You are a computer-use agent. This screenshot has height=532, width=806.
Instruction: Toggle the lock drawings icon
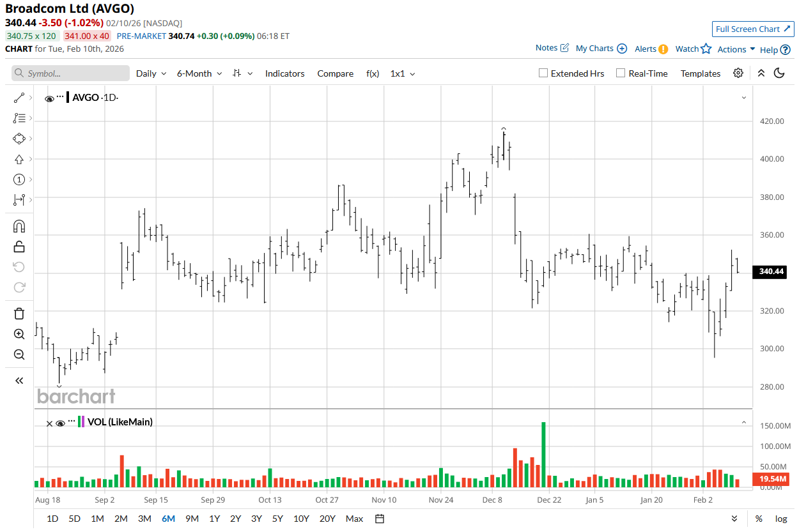[x=19, y=247]
